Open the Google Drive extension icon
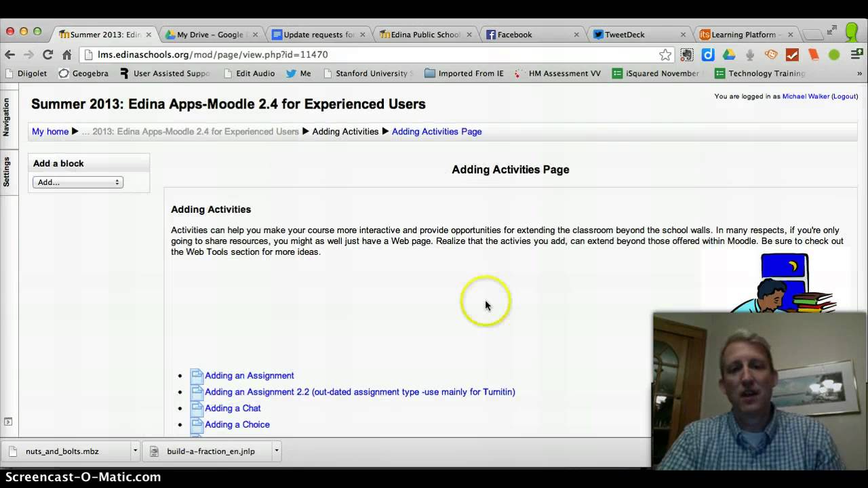 tap(729, 55)
